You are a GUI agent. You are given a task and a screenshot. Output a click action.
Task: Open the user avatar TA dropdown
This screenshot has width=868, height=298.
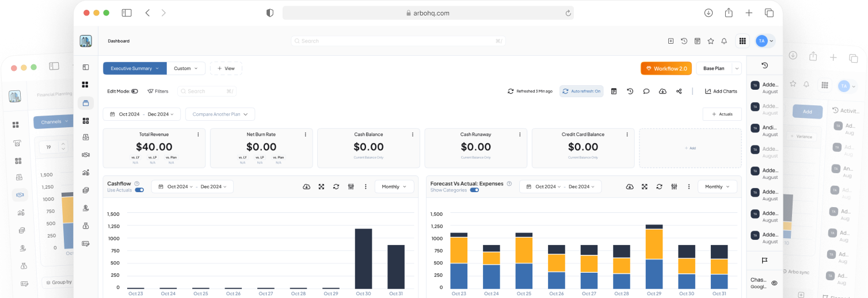pos(765,41)
